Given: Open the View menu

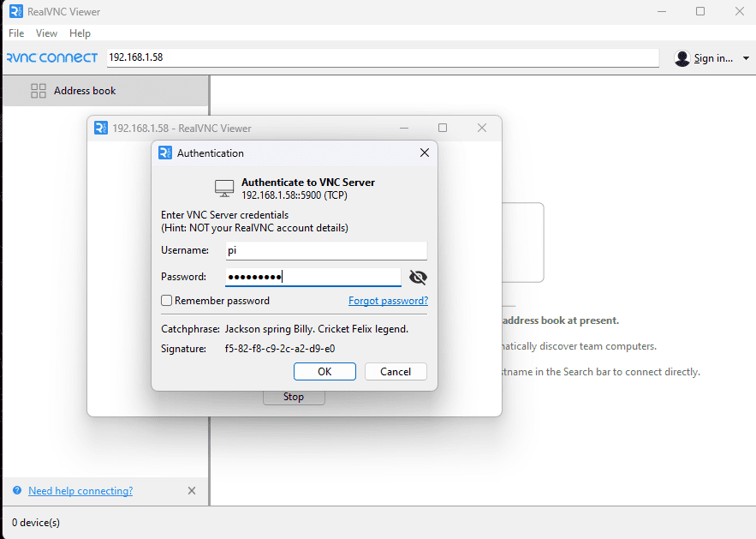Looking at the screenshot, I should pos(46,33).
